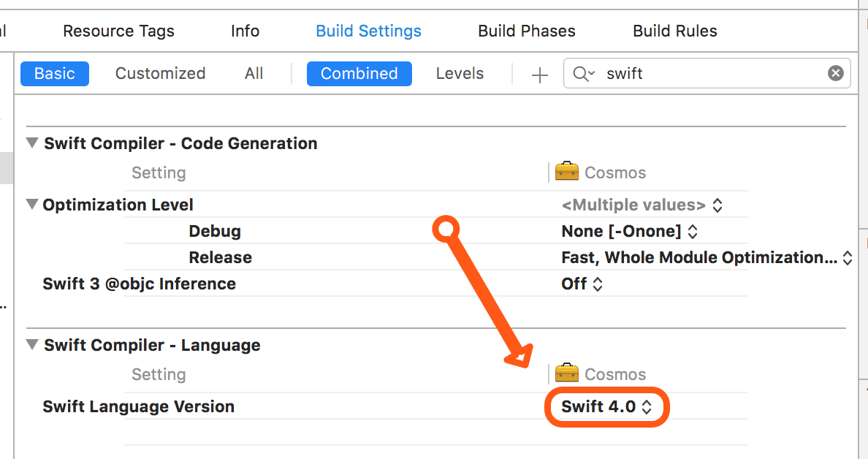
Task: Open the search scope magnifier menu
Action: pos(583,73)
